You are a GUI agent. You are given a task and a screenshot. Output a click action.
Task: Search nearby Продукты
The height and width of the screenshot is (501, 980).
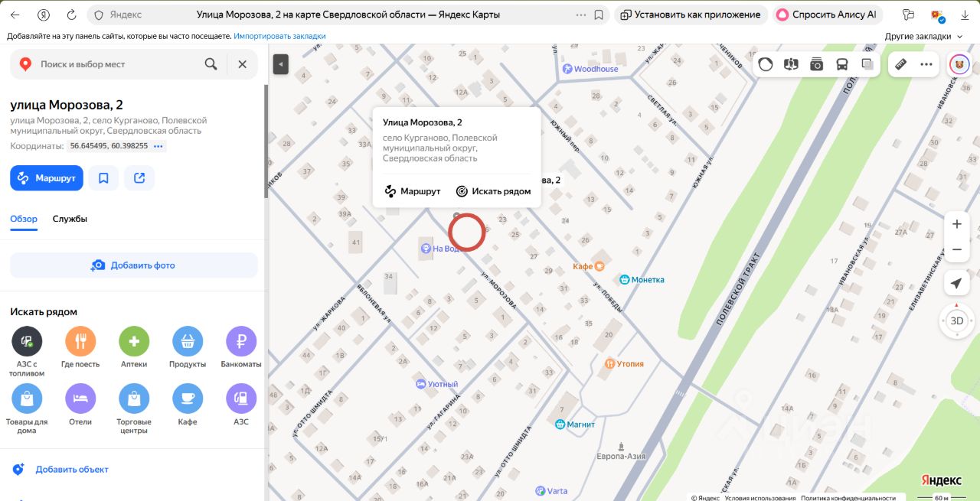(188, 348)
